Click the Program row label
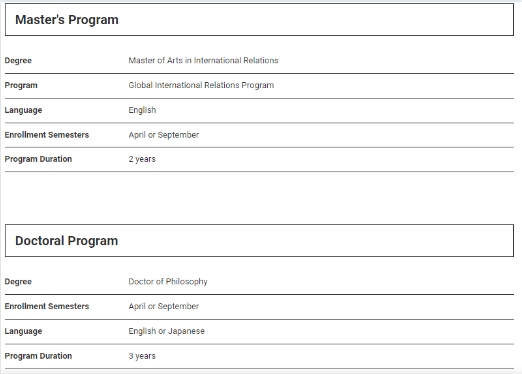Image resolution: width=522 pixels, height=374 pixels. pyautogui.click(x=21, y=85)
